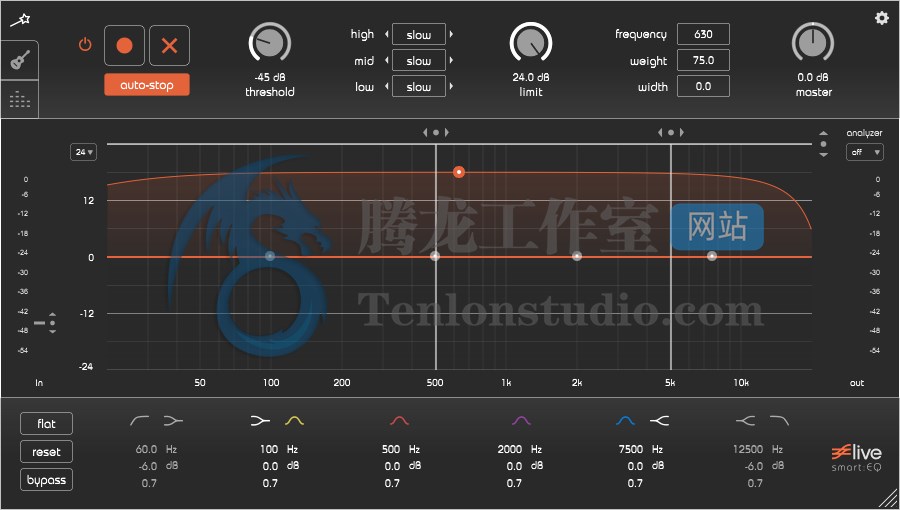This screenshot has width=900, height=510.
Task: Open the equalizer dots tab
Action: (20, 99)
